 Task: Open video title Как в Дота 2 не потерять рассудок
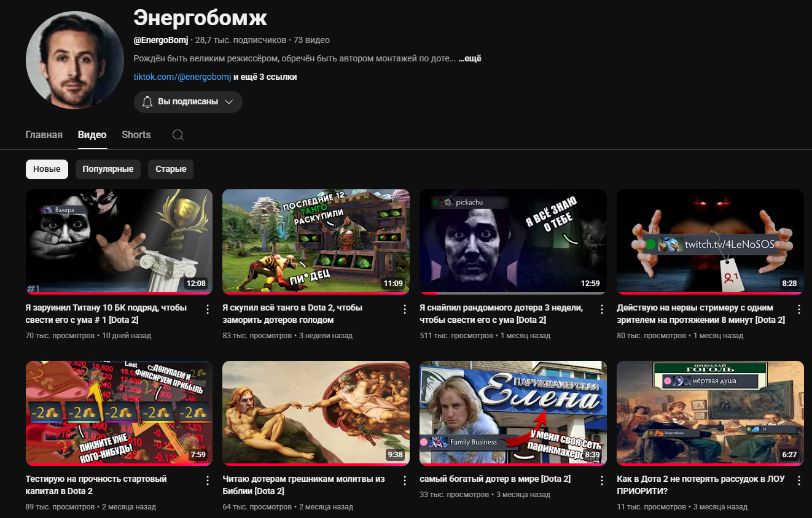pyautogui.click(x=701, y=485)
